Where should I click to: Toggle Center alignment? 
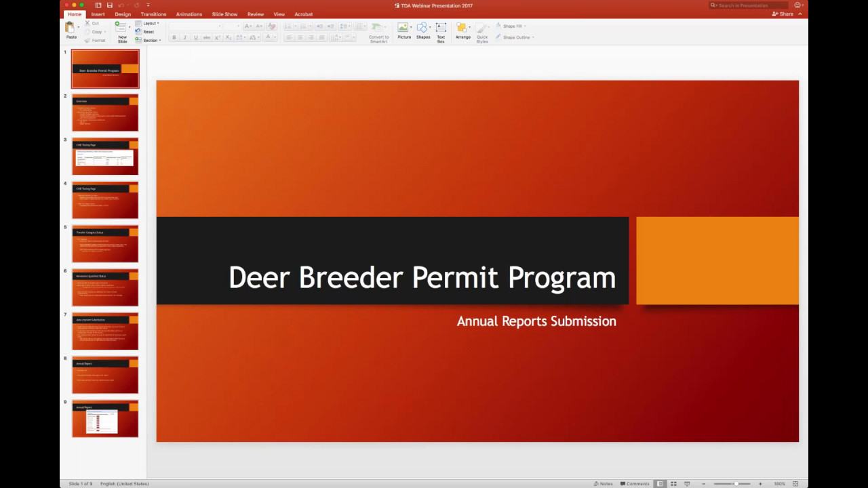(x=300, y=37)
